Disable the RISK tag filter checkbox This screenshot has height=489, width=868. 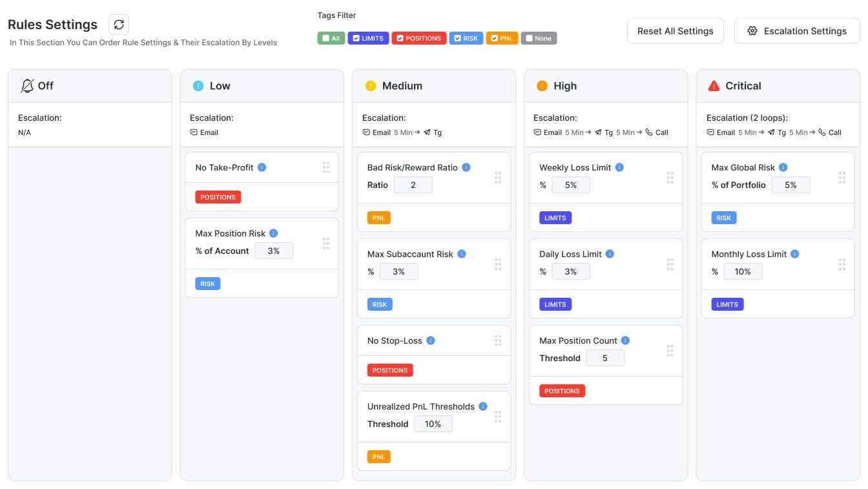tap(457, 38)
